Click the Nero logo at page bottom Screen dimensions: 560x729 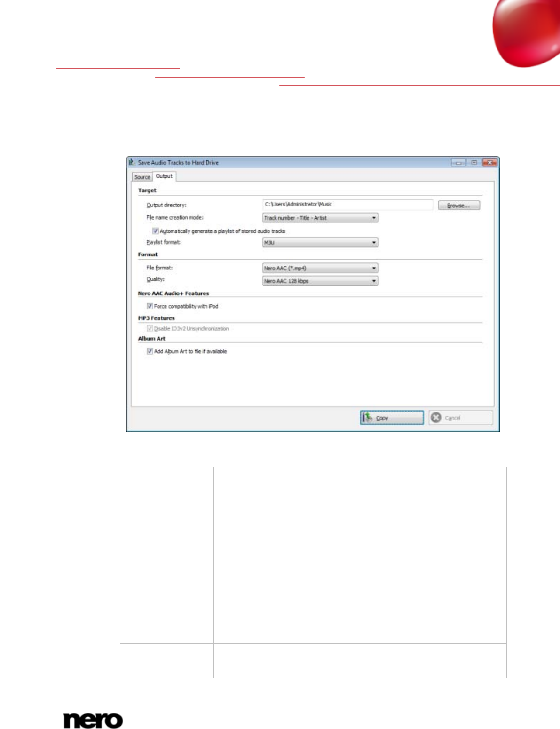tap(93, 720)
